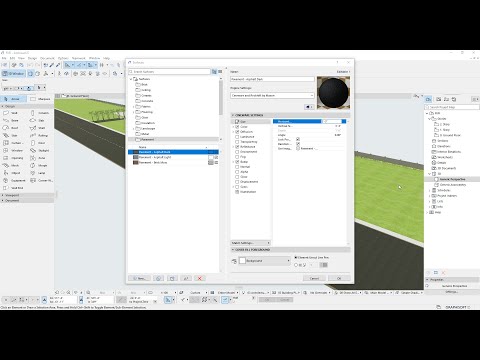Open the Design menu
The image size is (480, 360).
(32, 58)
